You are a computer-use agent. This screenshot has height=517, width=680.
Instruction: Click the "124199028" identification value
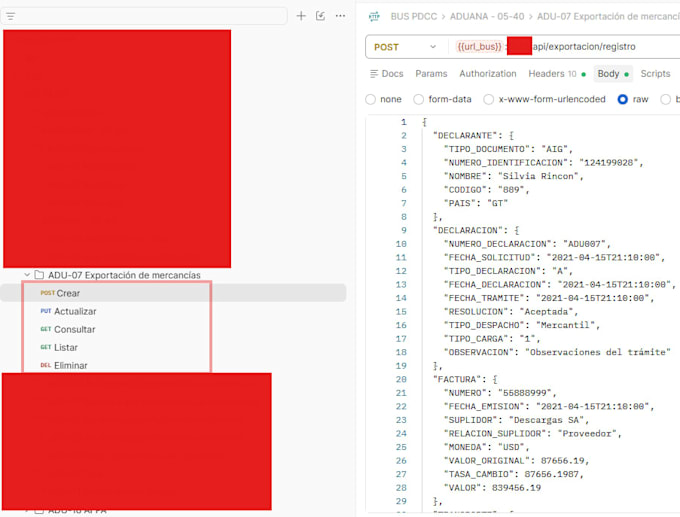pyautogui.click(x=608, y=163)
